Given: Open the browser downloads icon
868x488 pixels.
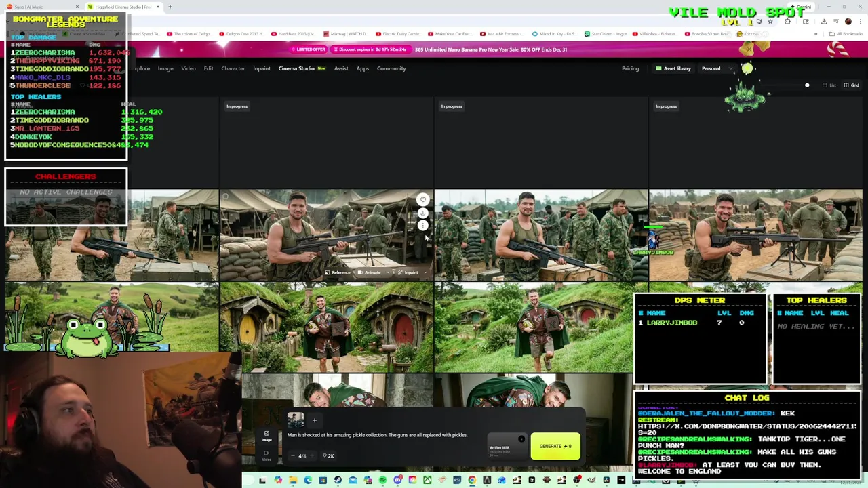Looking at the screenshot, I should (x=824, y=22).
